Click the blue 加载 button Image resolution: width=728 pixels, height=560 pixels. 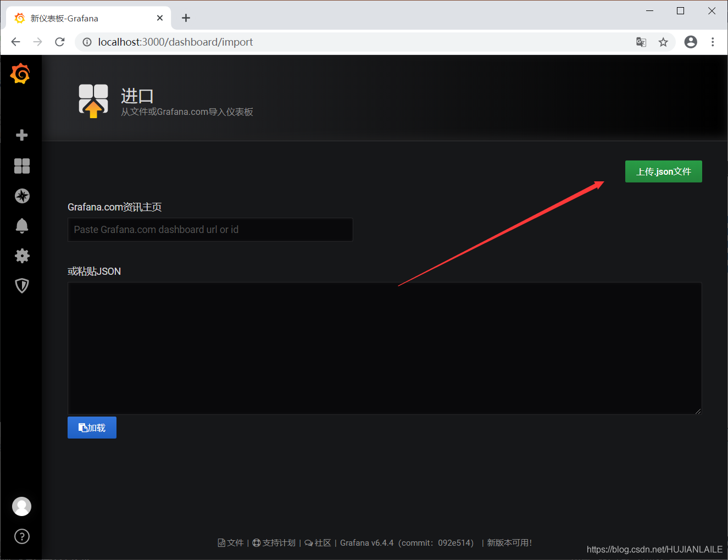pyautogui.click(x=92, y=428)
